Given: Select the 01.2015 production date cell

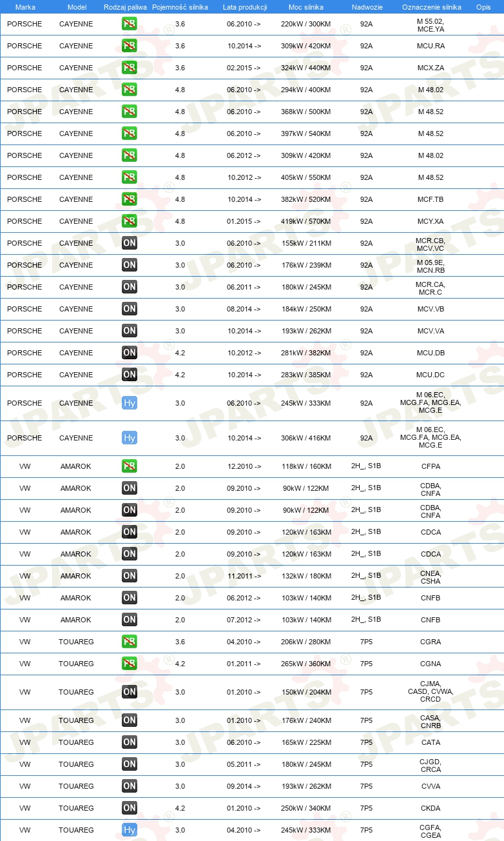Looking at the screenshot, I should click(x=244, y=221).
